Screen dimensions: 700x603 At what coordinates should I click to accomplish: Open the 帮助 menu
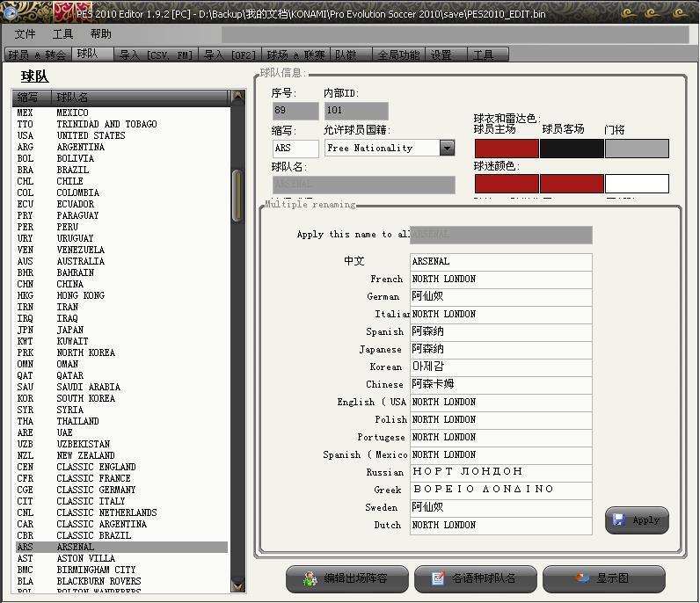pyautogui.click(x=100, y=34)
